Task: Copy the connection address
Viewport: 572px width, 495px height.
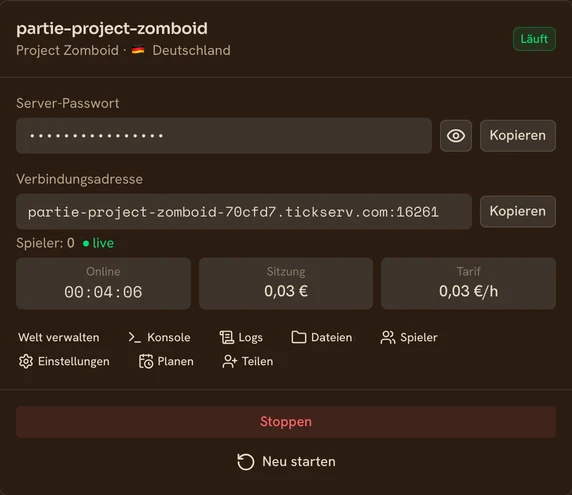Action: [518, 212]
